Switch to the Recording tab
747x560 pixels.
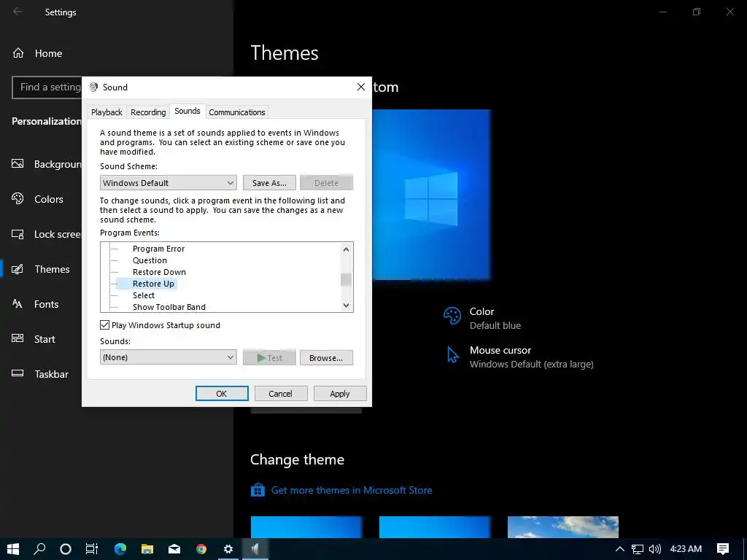[148, 112]
